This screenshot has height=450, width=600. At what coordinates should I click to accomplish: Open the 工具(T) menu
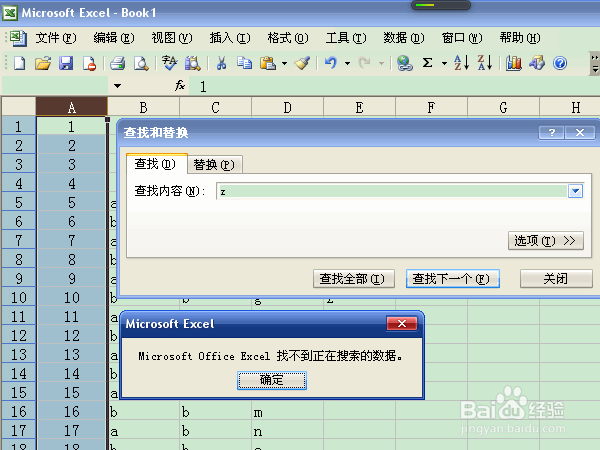click(x=346, y=38)
